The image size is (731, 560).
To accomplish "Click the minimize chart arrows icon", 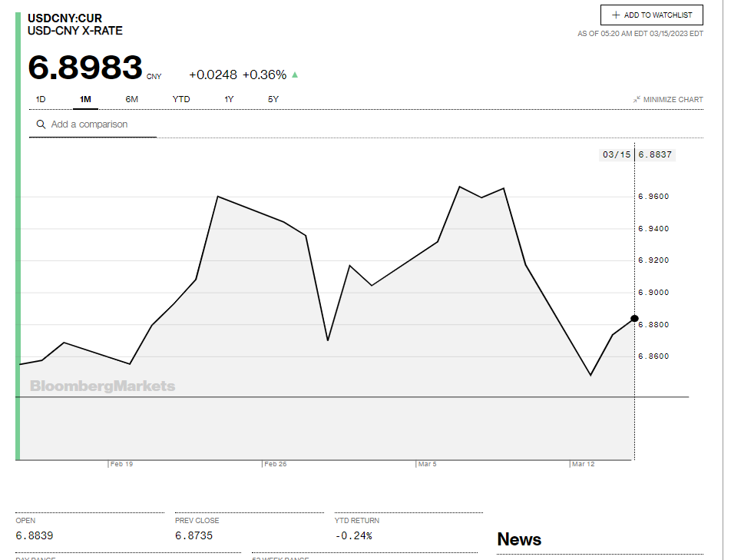I will (637, 100).
